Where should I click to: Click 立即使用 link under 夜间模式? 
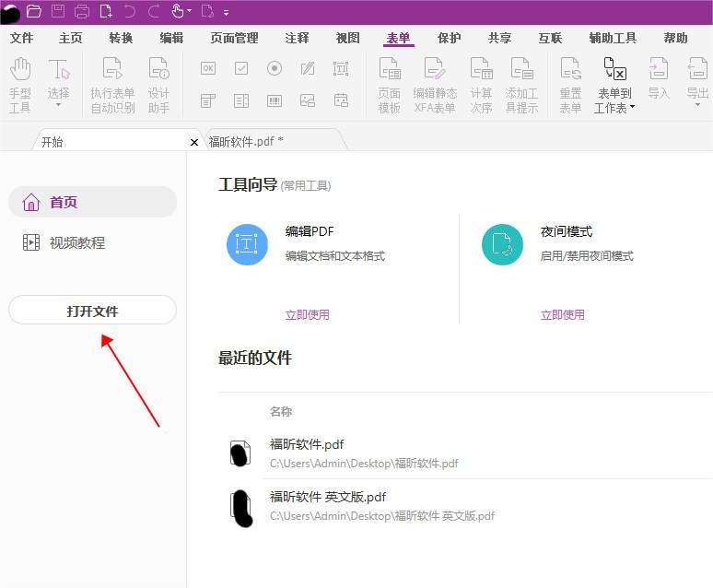(563, 314)
